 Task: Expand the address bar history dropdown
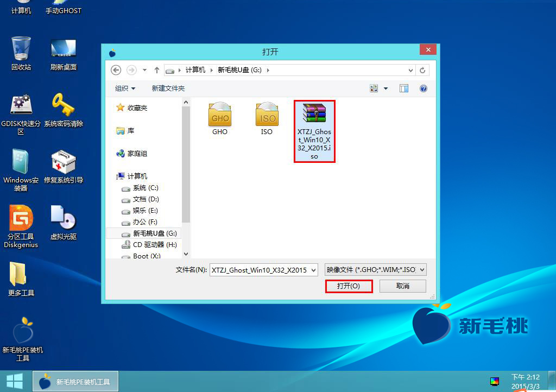[x=410, y=70]
